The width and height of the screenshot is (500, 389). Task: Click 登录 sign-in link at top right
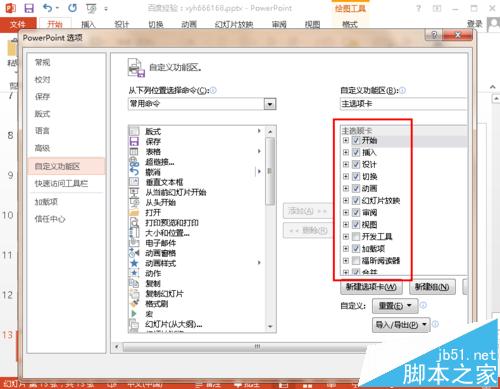pos(475,24)
